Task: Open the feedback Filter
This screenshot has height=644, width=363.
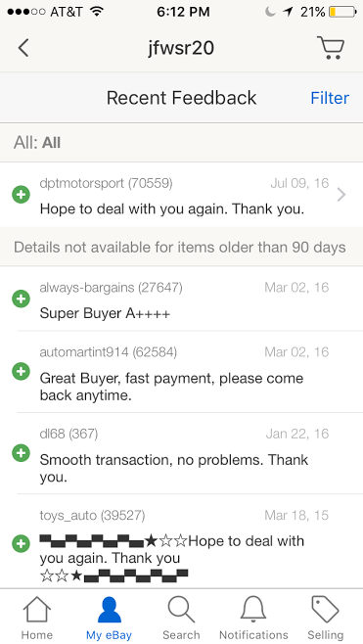Action: click(x=330, y=98)
